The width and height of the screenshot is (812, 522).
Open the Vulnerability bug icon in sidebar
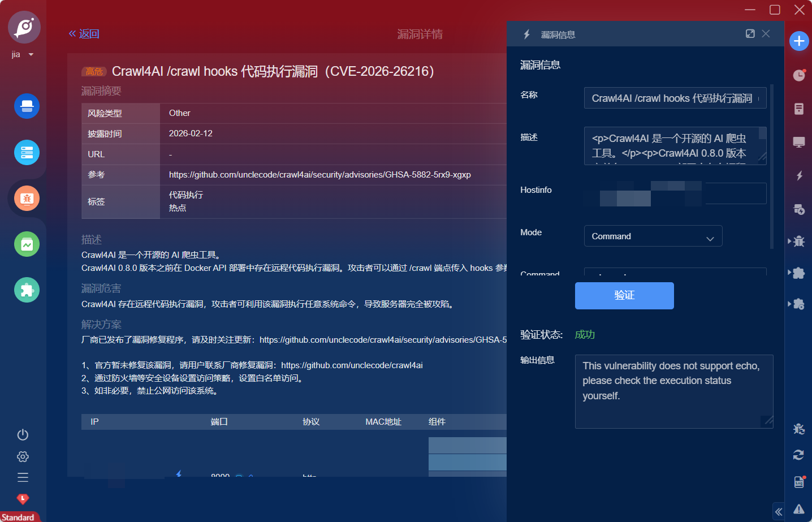(27, 199)
